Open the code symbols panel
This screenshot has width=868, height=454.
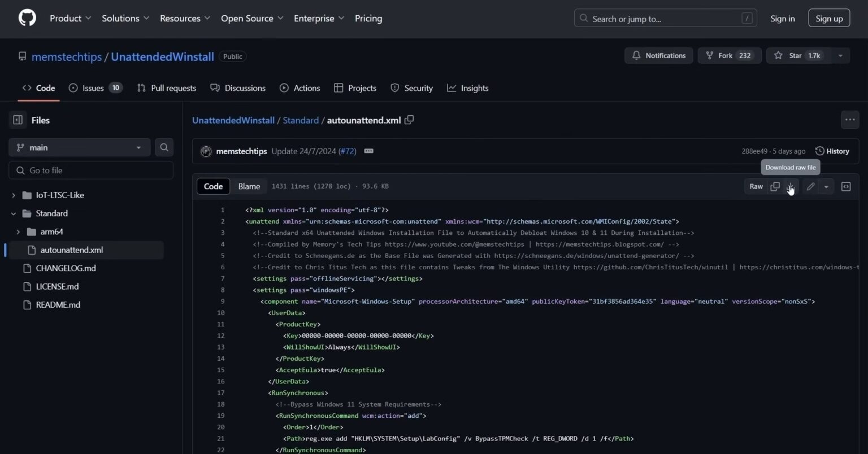(846, 186)
